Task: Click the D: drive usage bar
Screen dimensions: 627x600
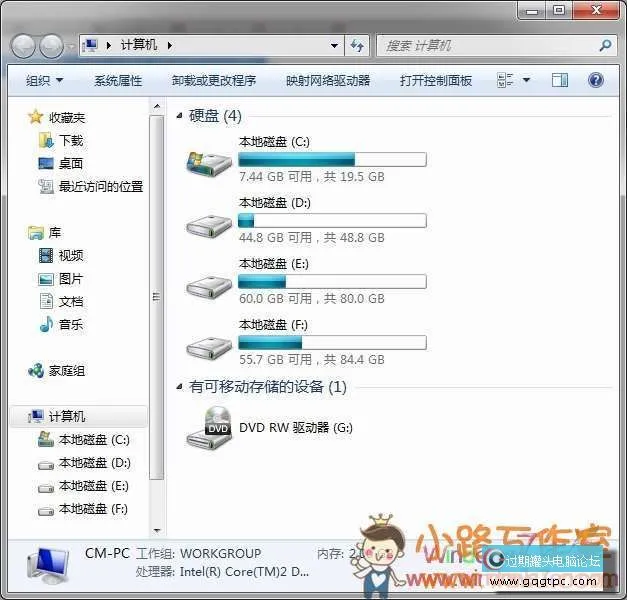Action: pos(332,221)
